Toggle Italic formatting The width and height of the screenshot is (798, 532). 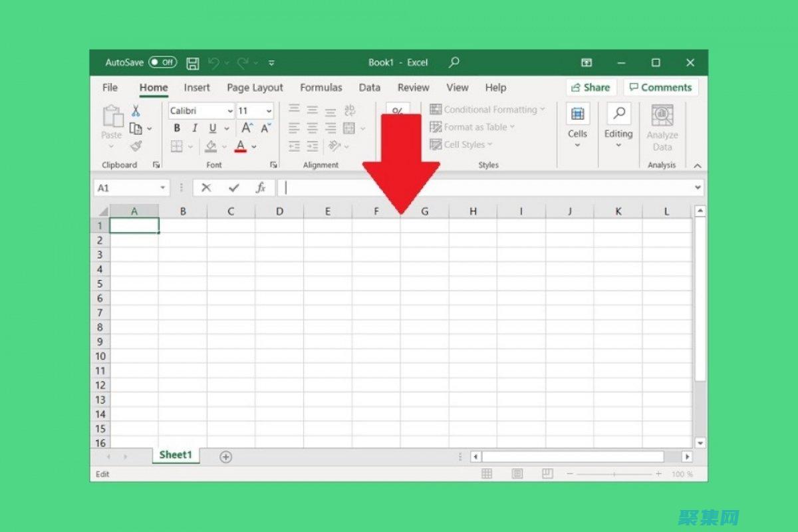[x=195, y=128]
